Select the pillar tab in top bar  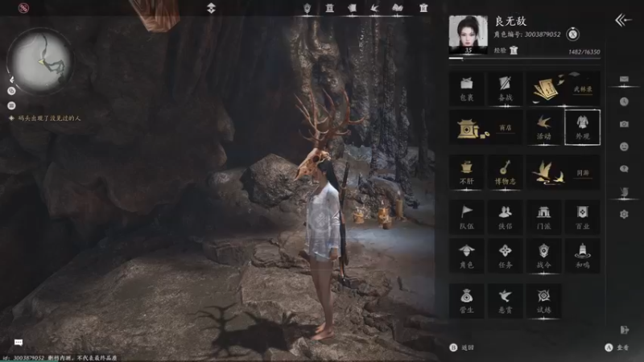[329, 8]
